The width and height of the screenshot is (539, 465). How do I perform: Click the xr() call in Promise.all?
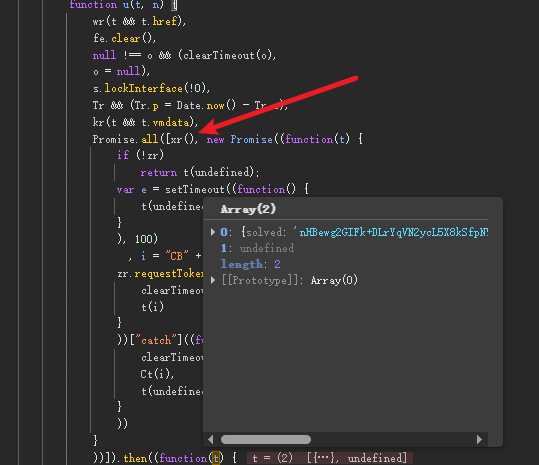pos(183,140)
